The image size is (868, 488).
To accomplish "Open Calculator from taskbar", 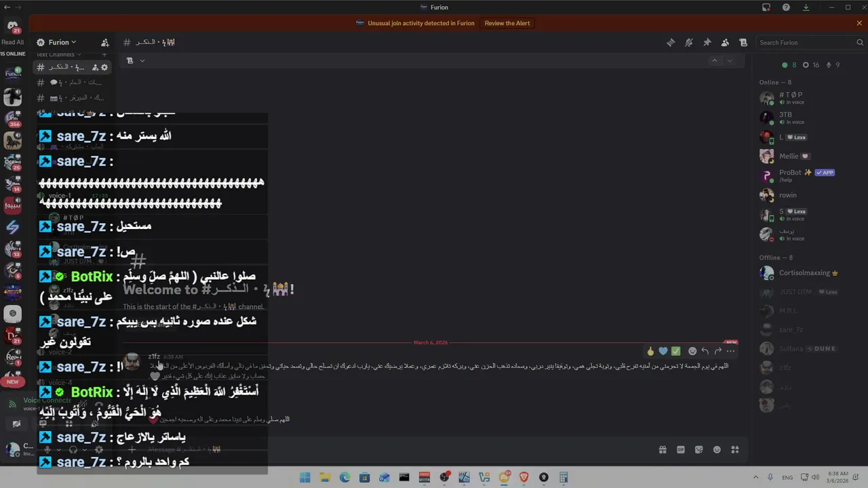I will pos(564,477).
